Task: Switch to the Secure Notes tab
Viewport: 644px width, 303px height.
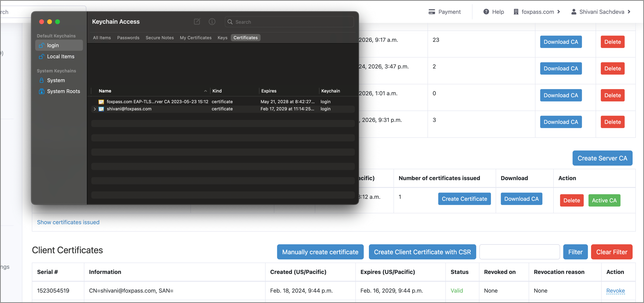Action: click(x=160, y=37)
